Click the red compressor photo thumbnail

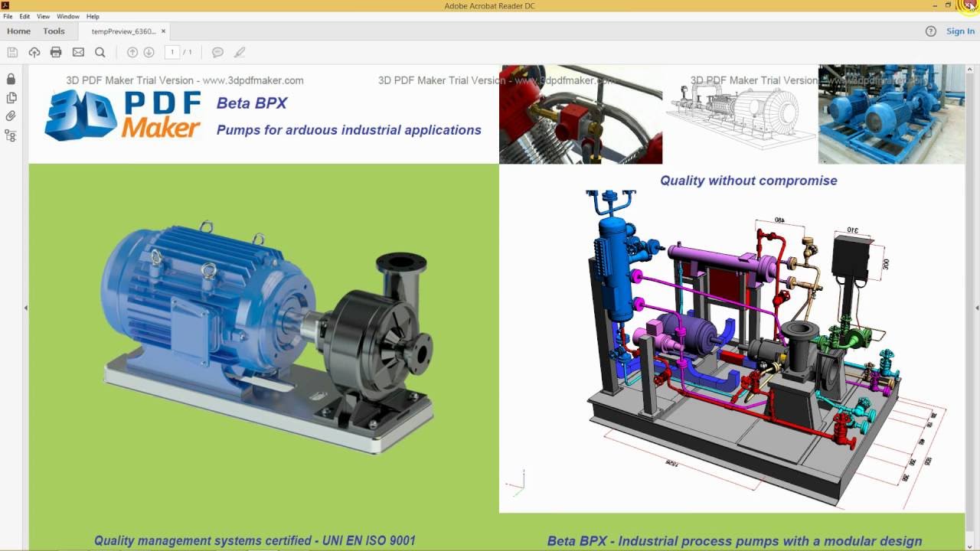click(x=580, y=114)
